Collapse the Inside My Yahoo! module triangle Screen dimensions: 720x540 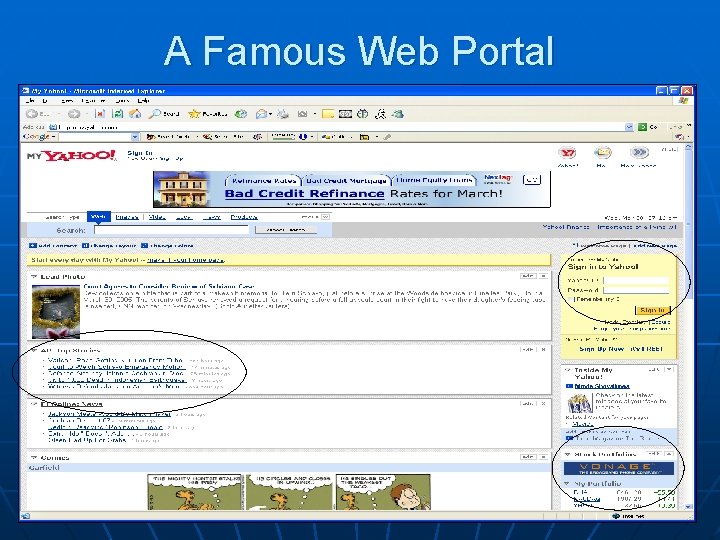coord(568,370)
